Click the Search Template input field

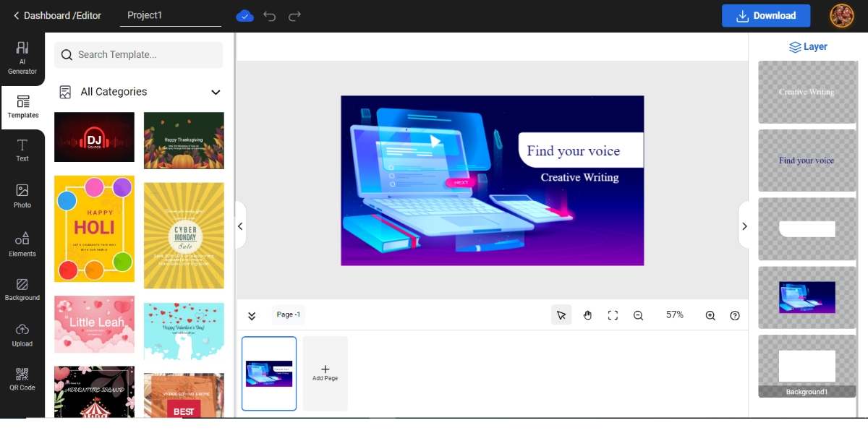(x=138, y=54)
